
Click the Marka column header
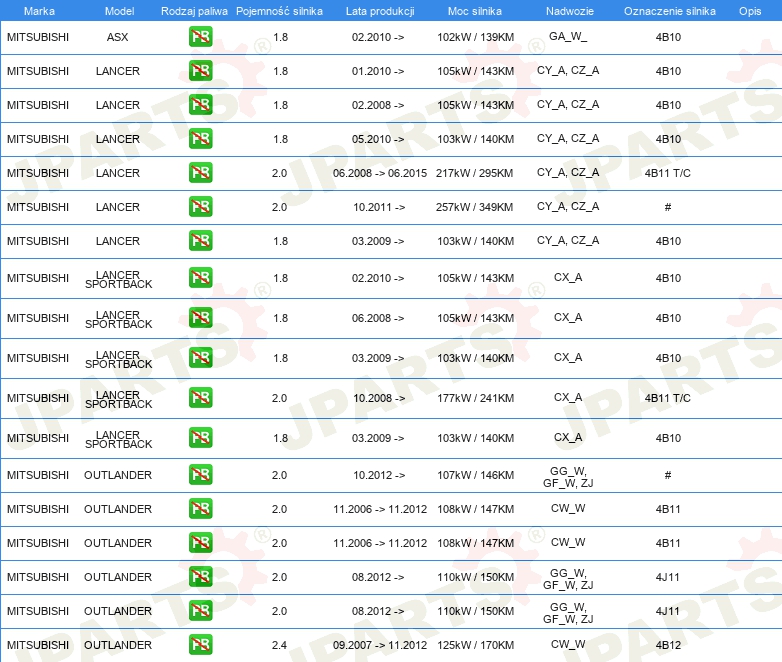tap(39, 10)
